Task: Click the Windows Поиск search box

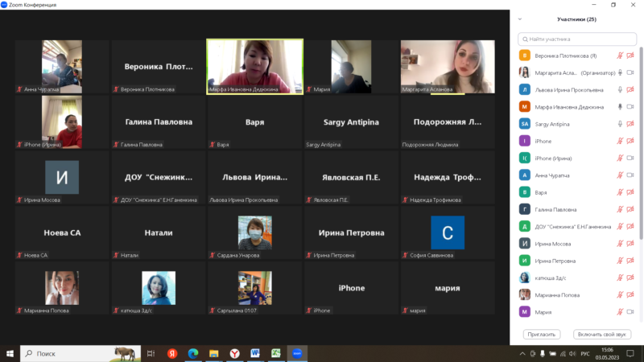Action: 80,353
